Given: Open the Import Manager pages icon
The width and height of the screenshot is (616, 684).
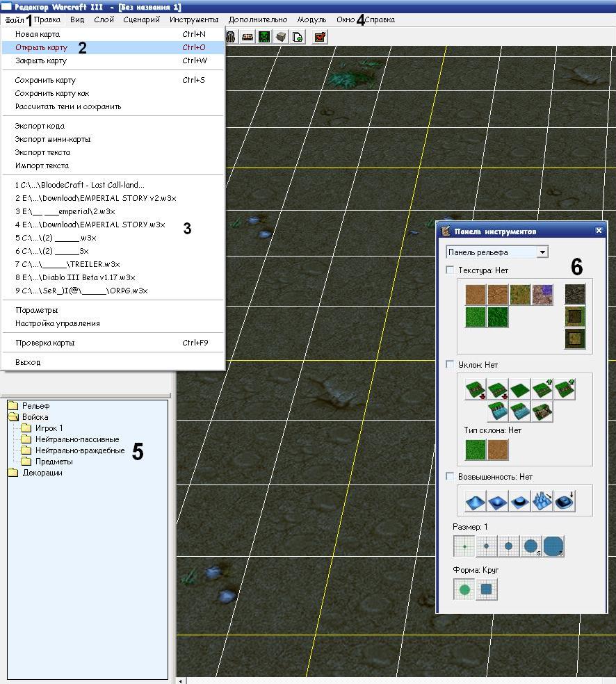Looking at the screenshot, I should click(298, 37).
